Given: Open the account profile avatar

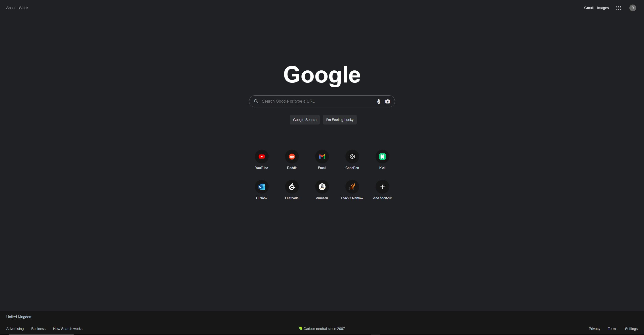Looking at the screenshot, I should (x=633, y=8).
